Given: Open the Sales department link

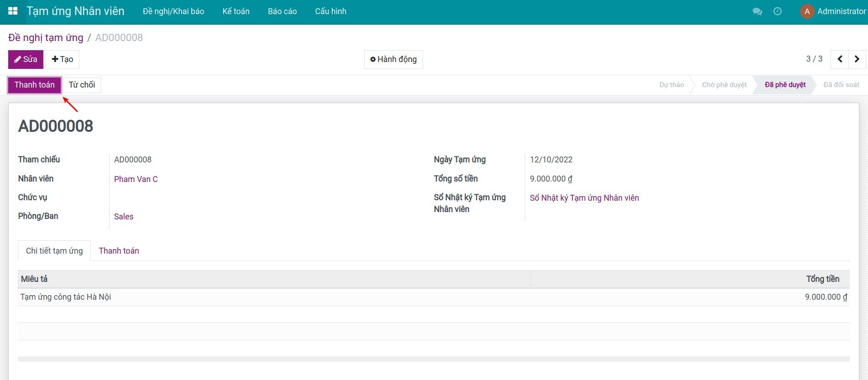Looking at the screenshot, I should pos(124,217).
